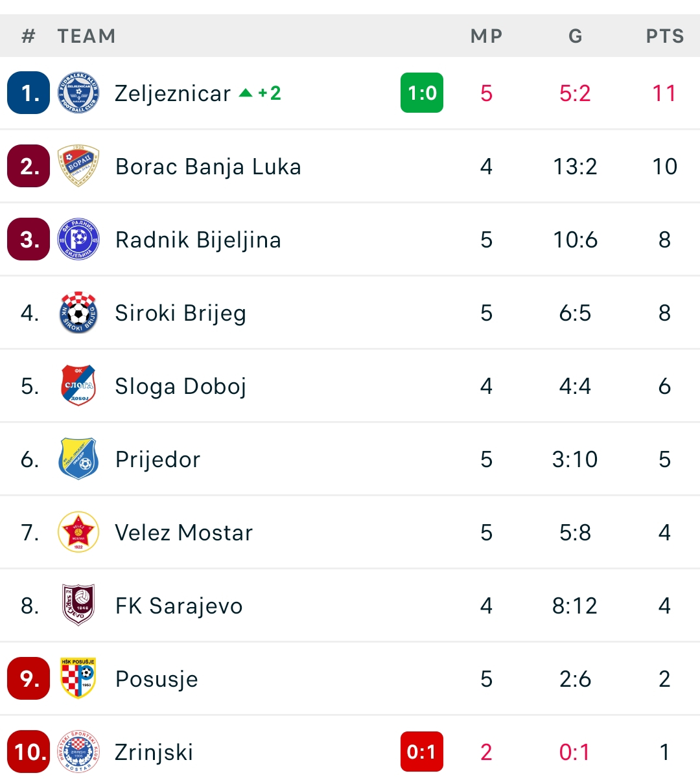Select the Prijedor club badge

tap(78, 459)
